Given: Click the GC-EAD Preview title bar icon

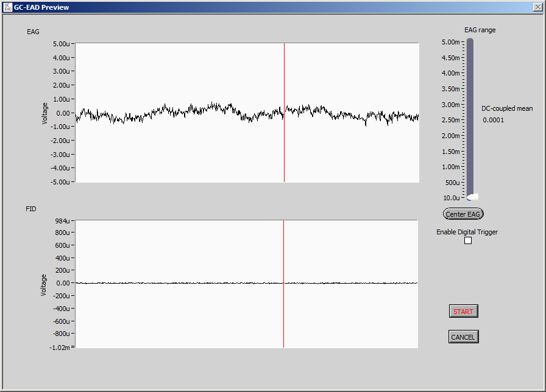Looking at the screenshot, I should click(x=8, y=7).
